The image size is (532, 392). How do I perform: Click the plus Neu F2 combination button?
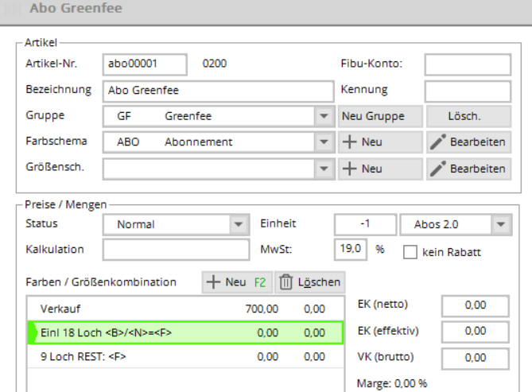point(235,281)
